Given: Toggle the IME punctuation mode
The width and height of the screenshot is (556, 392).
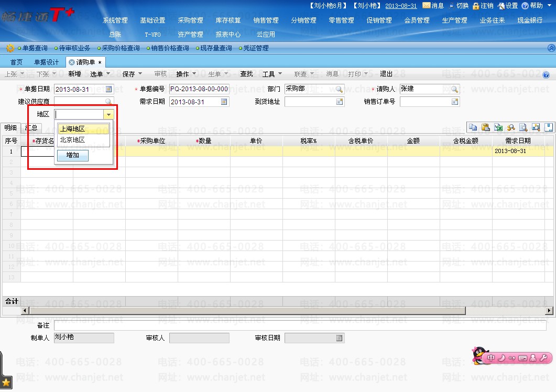Looking at the screenshot, I should click(511, 358).
